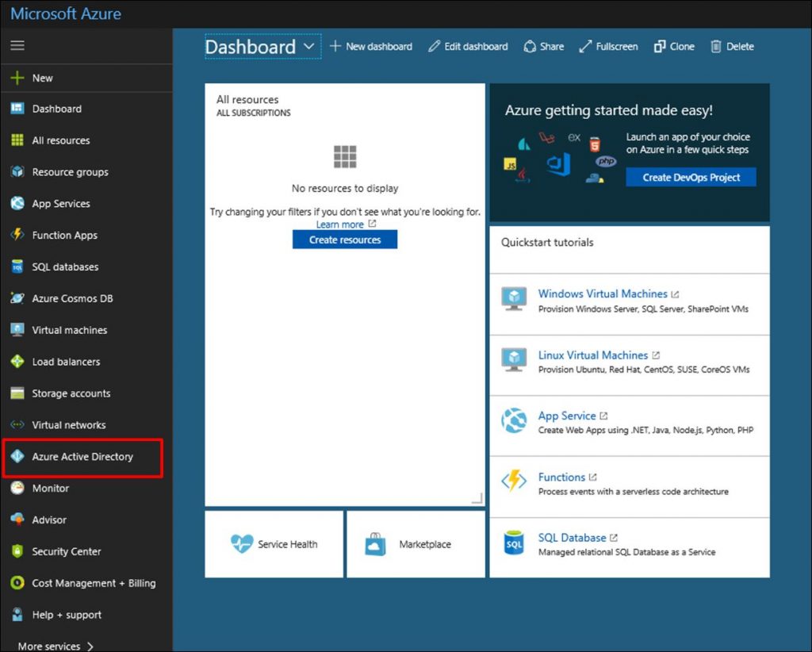Click the App Services globe icon in sidebar
The image size is (812, 652).
coord(17,203)
